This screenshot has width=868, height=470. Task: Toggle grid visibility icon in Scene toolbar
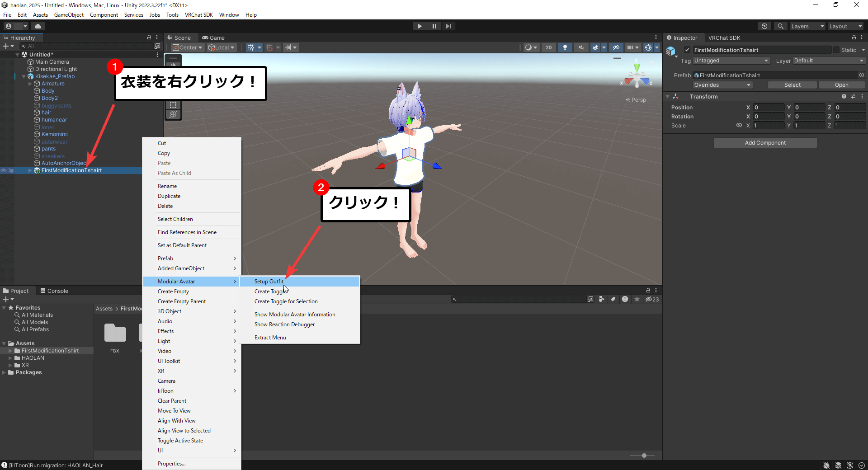pyautogui.click(x=251, y=47)
